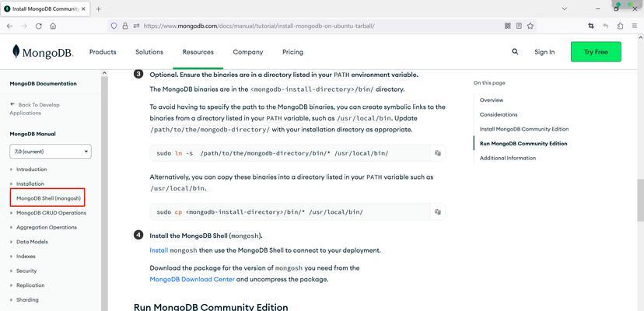Click the Run MongoDB Community Edition heading
Image resolution: width=644 pixels, height=311 pixels.
[211, 307]
